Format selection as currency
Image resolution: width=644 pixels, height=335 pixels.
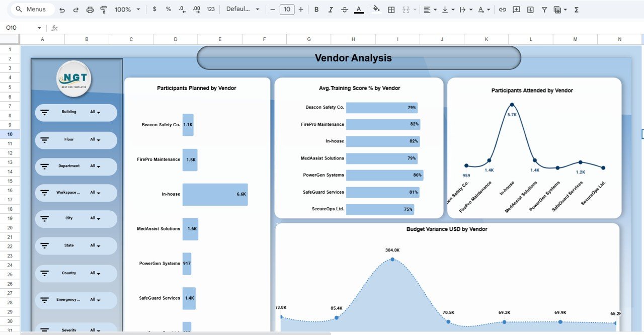pos(154,9)
